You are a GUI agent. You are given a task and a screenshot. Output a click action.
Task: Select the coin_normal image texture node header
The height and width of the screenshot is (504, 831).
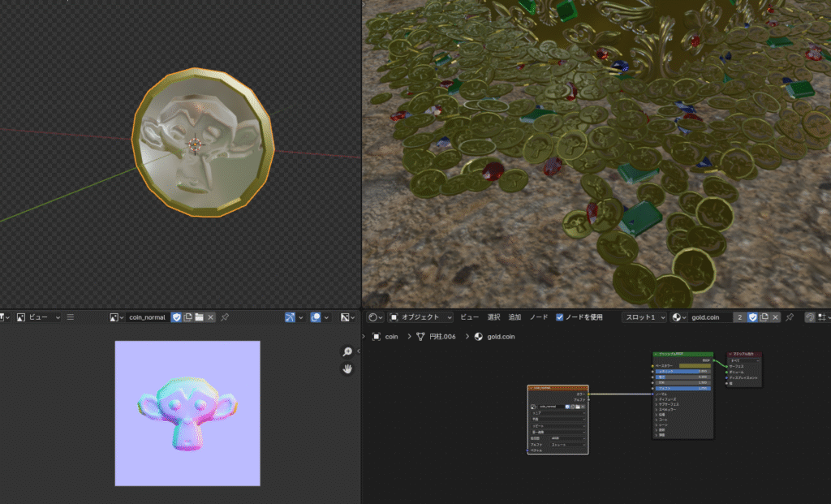[558, 388]
